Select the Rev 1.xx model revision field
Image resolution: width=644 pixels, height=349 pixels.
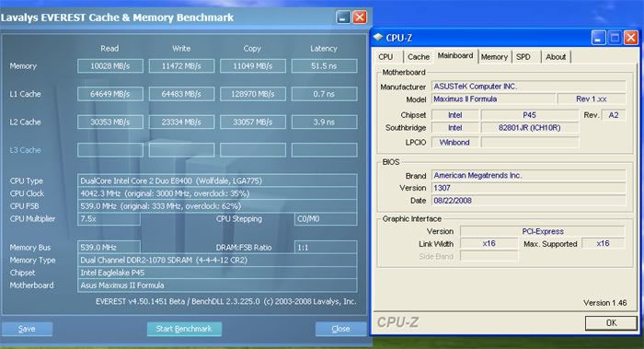pos(592,99)
